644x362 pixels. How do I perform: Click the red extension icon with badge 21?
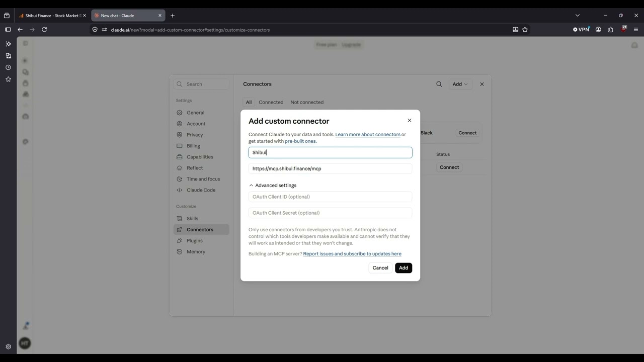tap(623, 29)
